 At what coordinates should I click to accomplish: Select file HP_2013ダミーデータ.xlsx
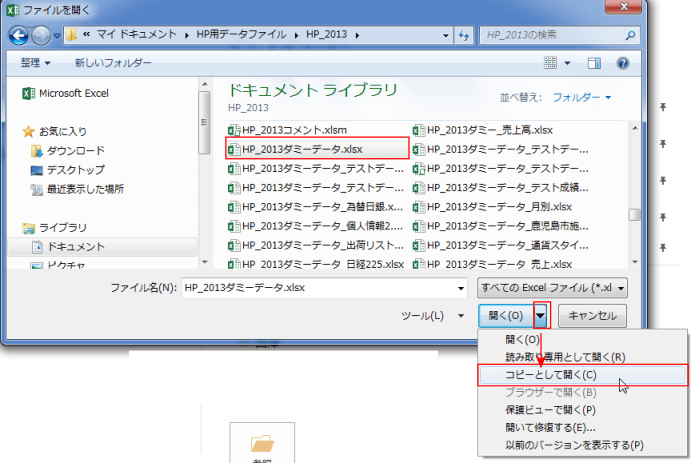tap(317, 149)
